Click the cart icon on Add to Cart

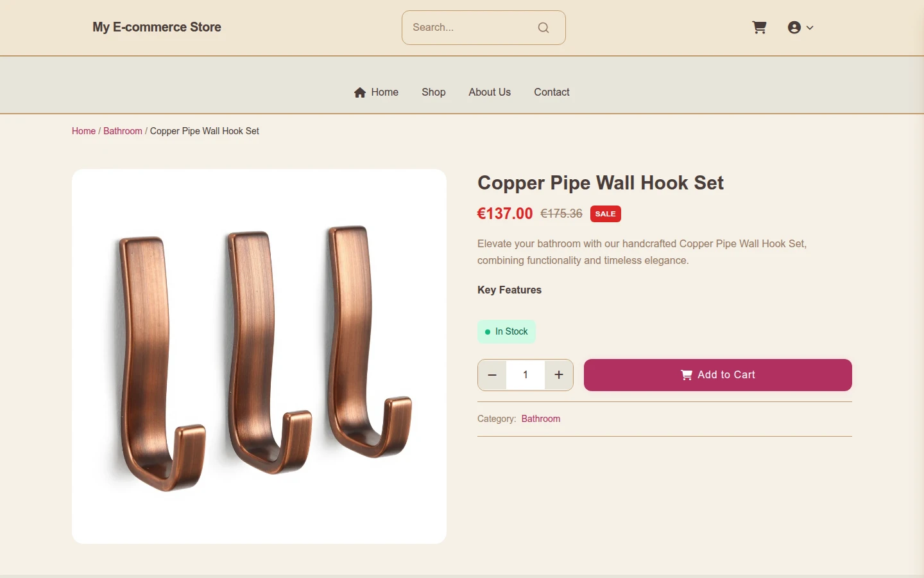point(687,375)
